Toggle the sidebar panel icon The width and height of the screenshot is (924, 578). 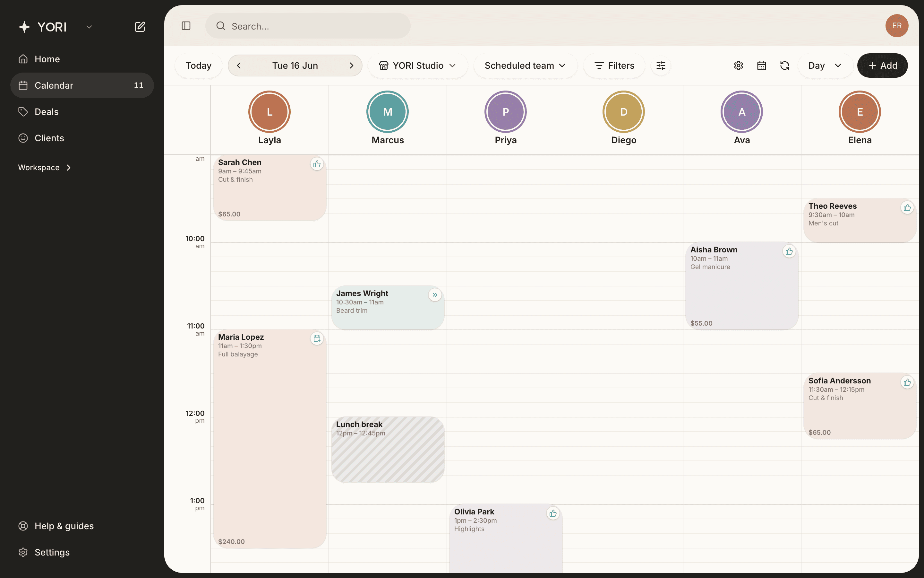tap(186, 26)
